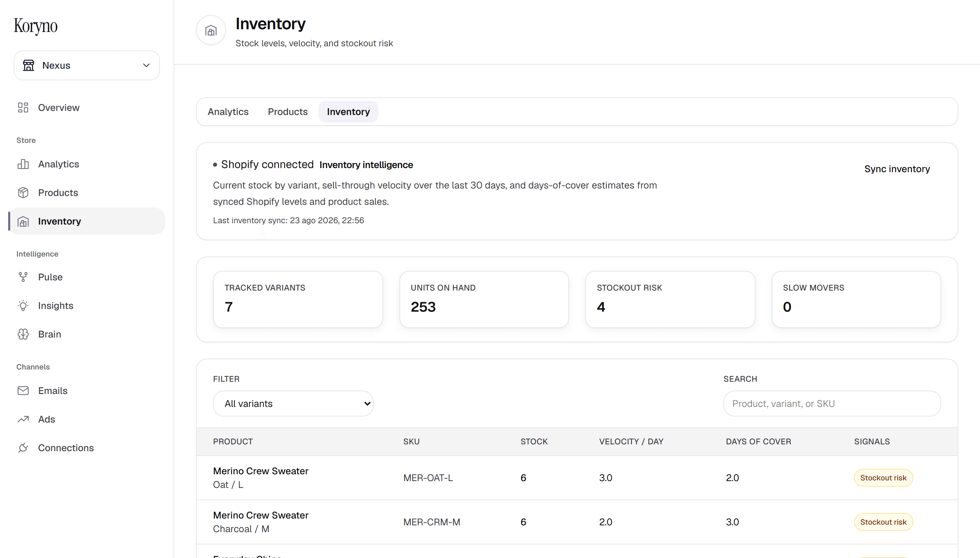Viewport: 980px width, 558px height.
Task: Click the Overview grid icon
Action: tap(23, 108)
